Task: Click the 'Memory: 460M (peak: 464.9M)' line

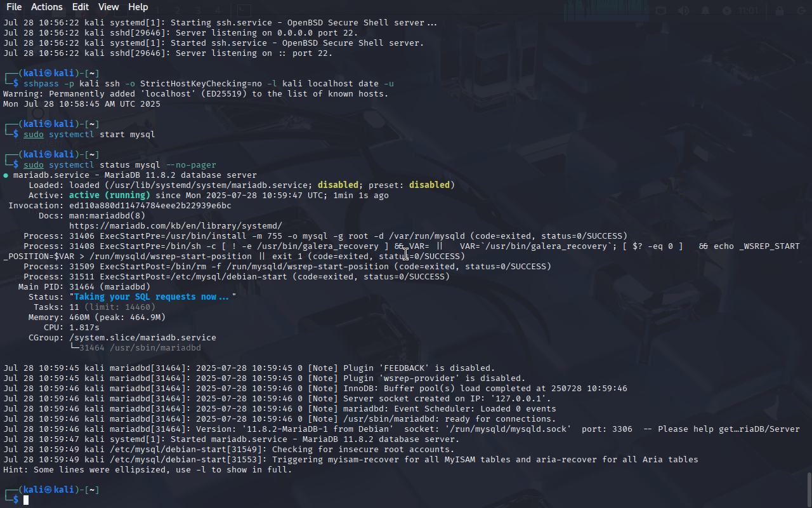Action: [x=97, y=317]
